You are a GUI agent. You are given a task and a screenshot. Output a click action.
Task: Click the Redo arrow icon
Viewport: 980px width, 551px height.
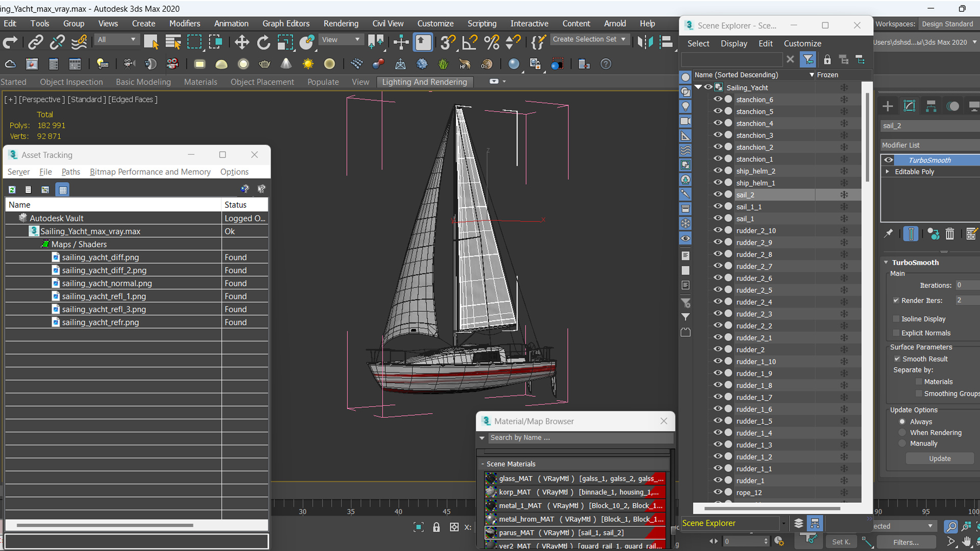[10, 42]
